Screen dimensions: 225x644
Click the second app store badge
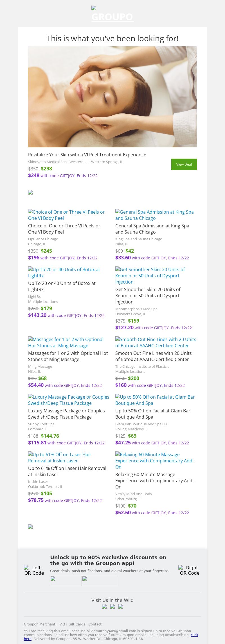(x=100, y=581)
